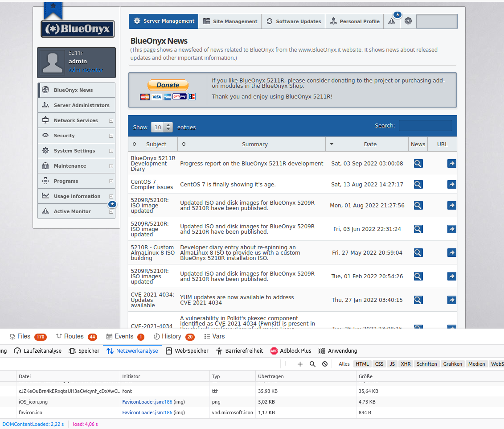Viewport: 504px width, 429px height.
Task: Open the Files debug tab
Action: 28,336
